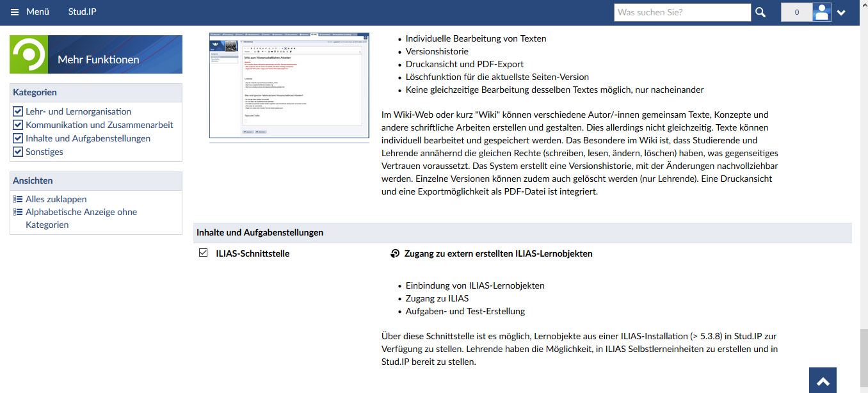Viewport: 868px width, 393px height.
Task: Click the 'Zugang zu ILIAS' bullet
Action: coord(437,298)
